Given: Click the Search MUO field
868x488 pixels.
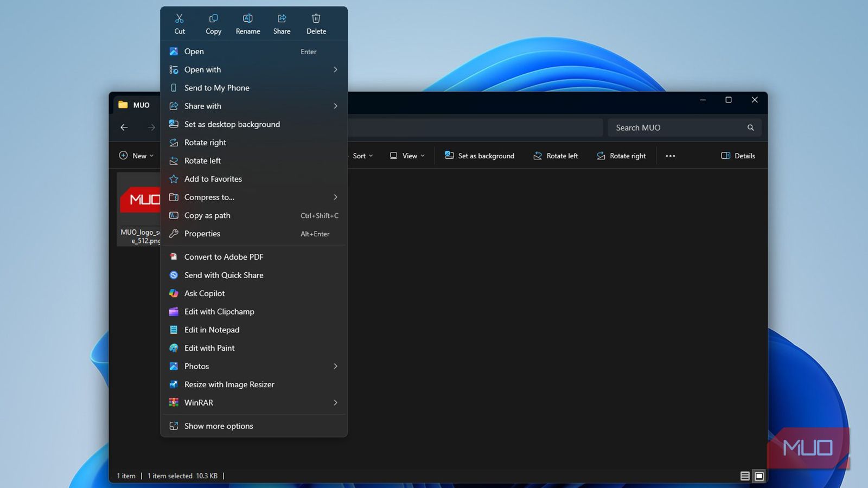Looking at the screenshot, I should (678, 128).
